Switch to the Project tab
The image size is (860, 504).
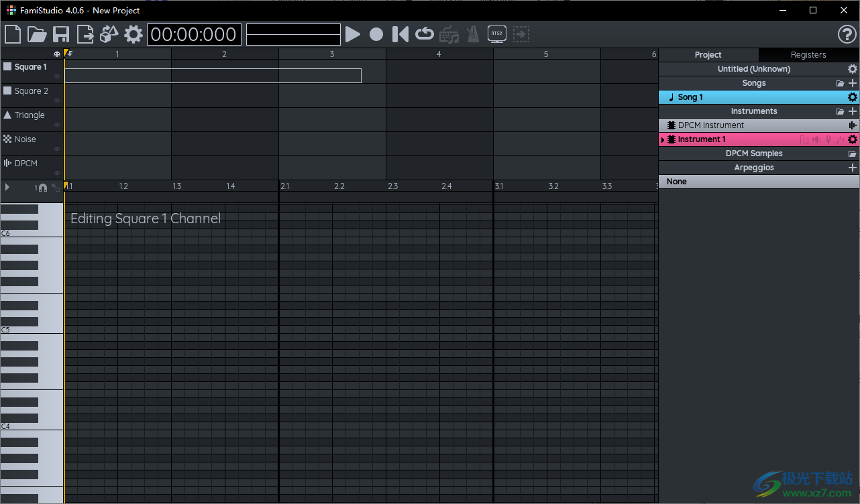coord(708,55)
